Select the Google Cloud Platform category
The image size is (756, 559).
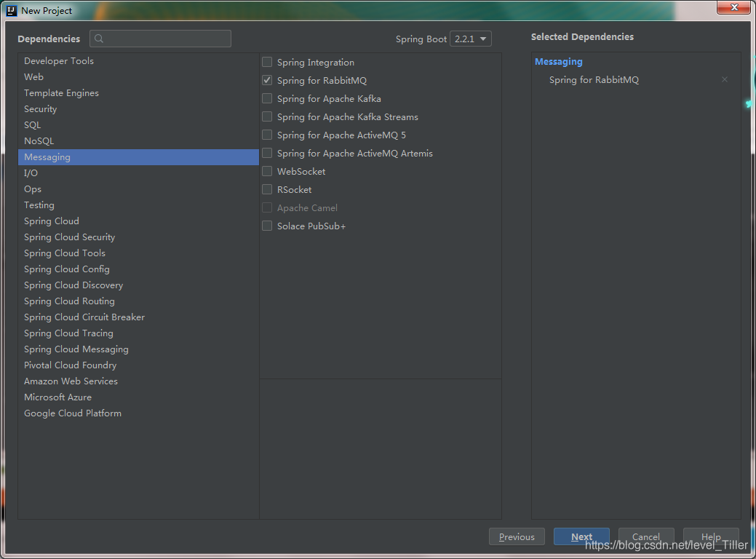138,413
